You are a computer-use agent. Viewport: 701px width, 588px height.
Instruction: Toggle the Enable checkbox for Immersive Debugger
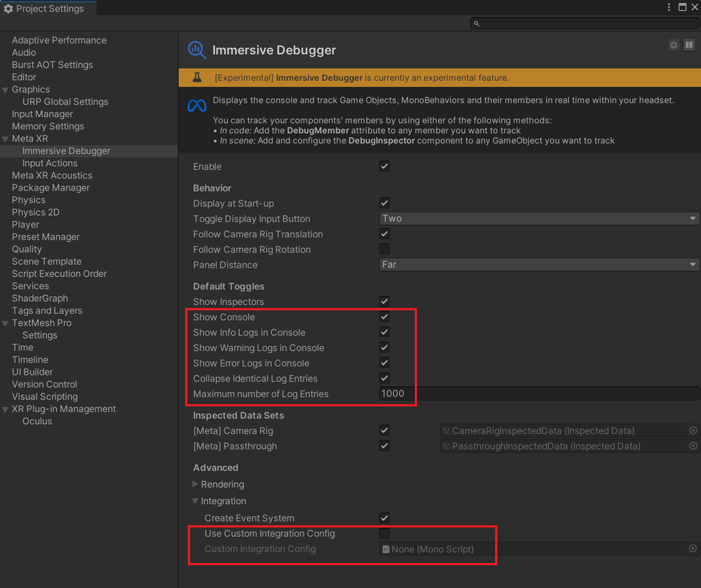[x=384, y=166]
